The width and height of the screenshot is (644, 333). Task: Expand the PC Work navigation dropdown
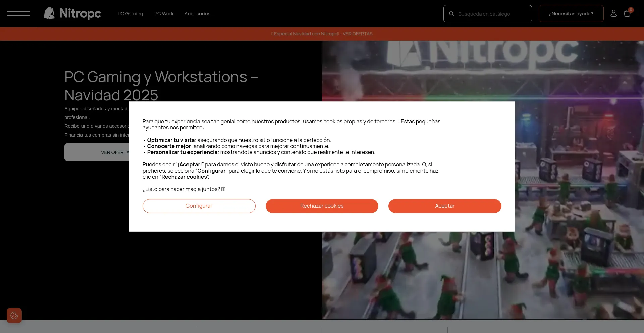tap(164, 13)
